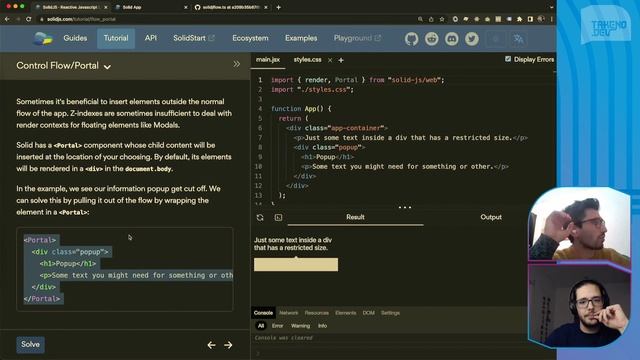Close the styles.css tab
This screenshot has height=360, width=640.
click(x=330, y=60)
